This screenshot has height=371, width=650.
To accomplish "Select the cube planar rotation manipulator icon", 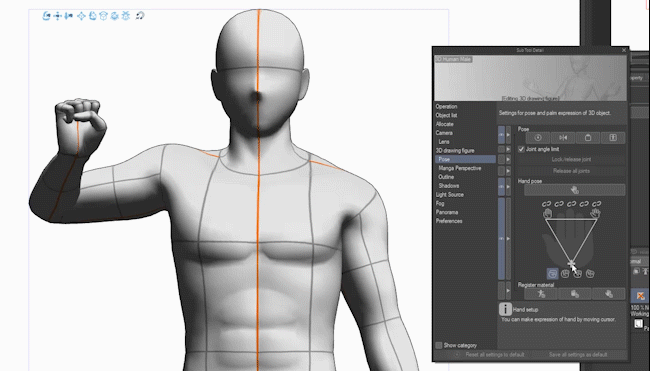I will (x=104, y=16).
